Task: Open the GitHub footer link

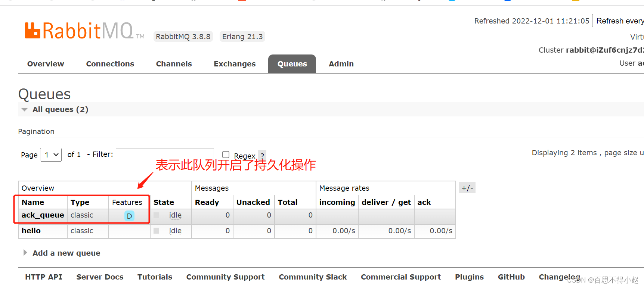Action: coord(511,277)
